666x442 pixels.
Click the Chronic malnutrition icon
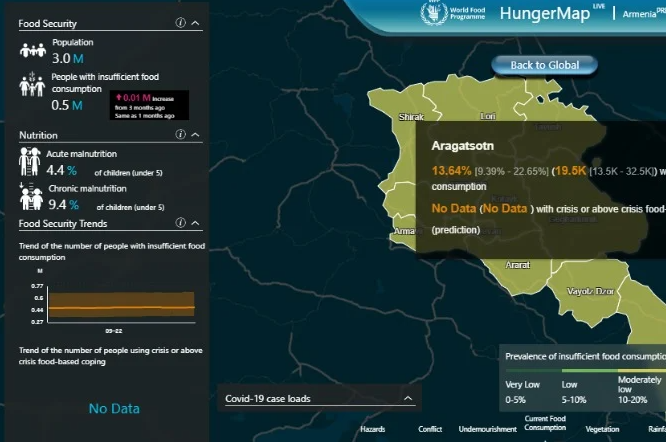pyautogui.click(x=30, y=195)
